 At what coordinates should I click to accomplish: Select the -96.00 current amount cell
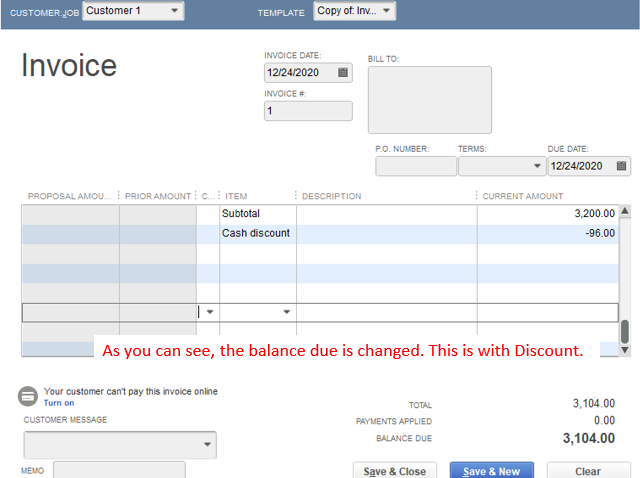point(548,233)
